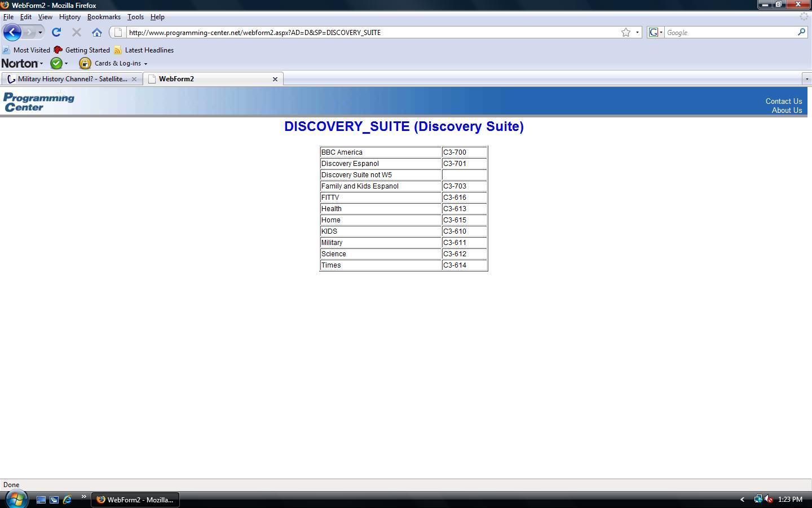Click the WebForm2 Mozilla taskbar button

[135, 500]
